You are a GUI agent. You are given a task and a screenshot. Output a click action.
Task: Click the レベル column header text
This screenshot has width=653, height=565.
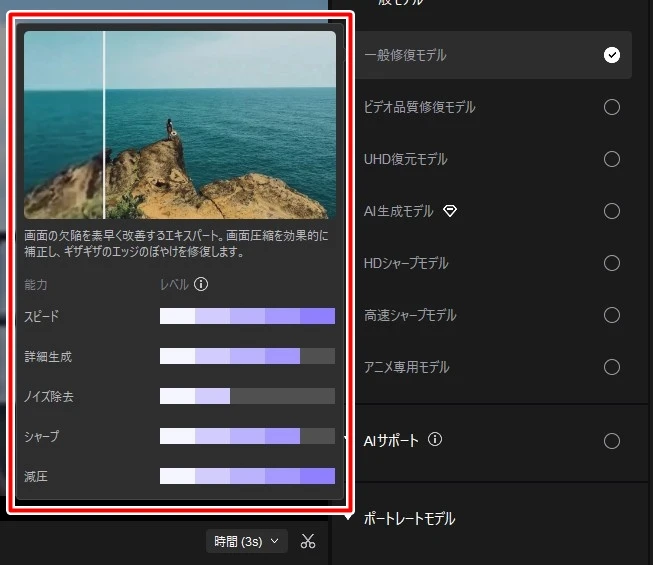point(174,285)
